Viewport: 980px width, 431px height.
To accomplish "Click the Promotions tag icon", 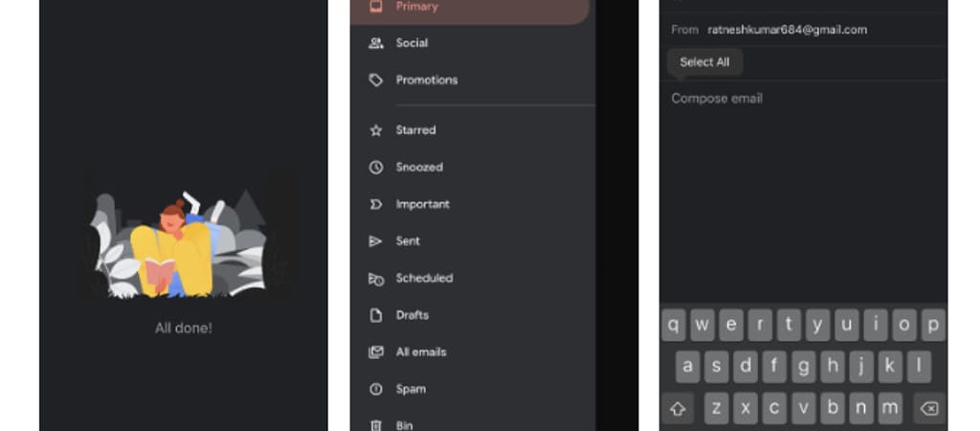I will coord(376,80).
